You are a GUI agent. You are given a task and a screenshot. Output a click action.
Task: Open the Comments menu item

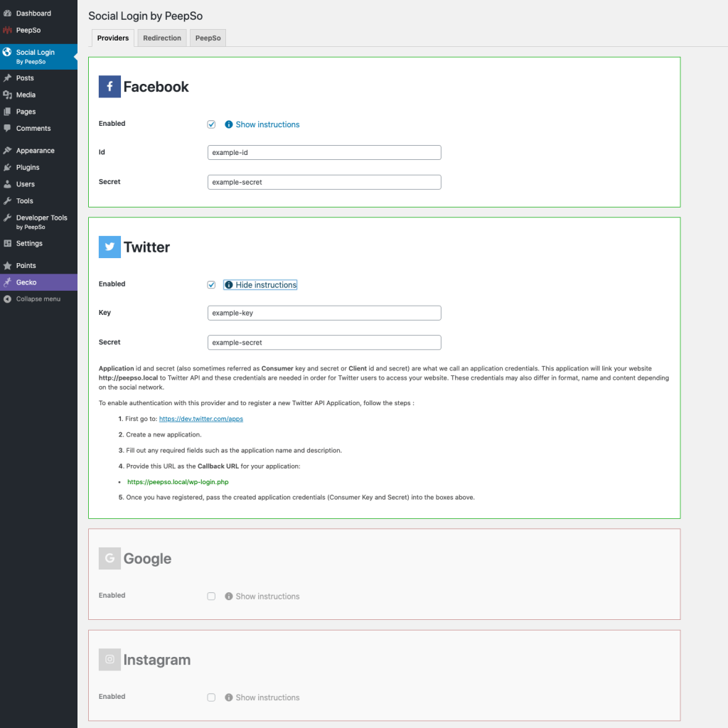tap(38, 128)
